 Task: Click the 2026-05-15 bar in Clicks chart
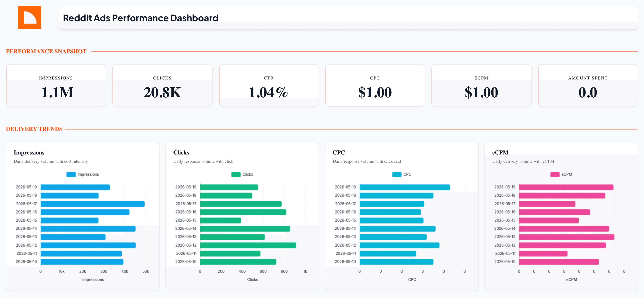[x=220, y=221]
